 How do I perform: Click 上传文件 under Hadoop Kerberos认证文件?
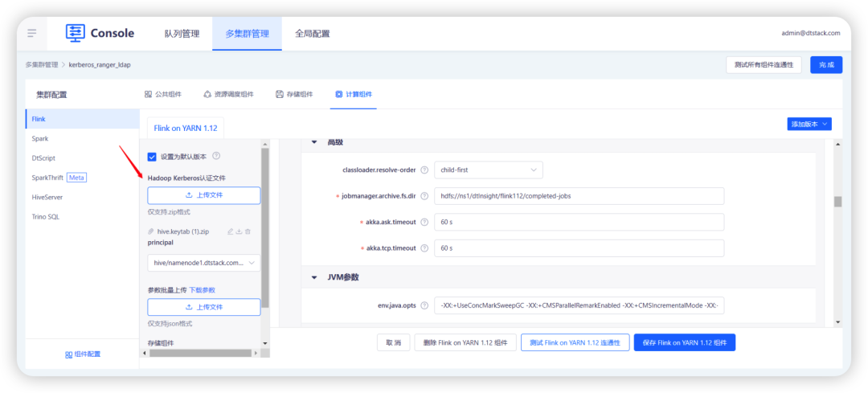(203, 195)
